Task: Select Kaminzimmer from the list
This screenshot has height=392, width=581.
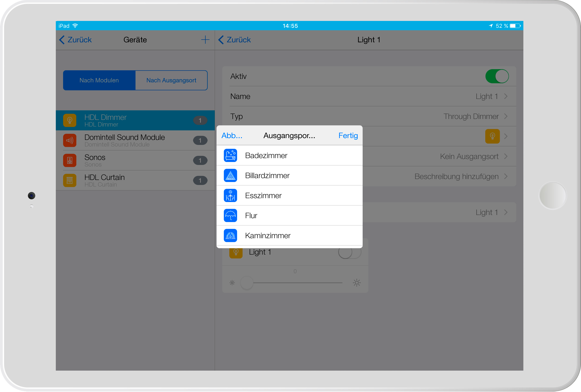Action: click(x=289, y=235)
